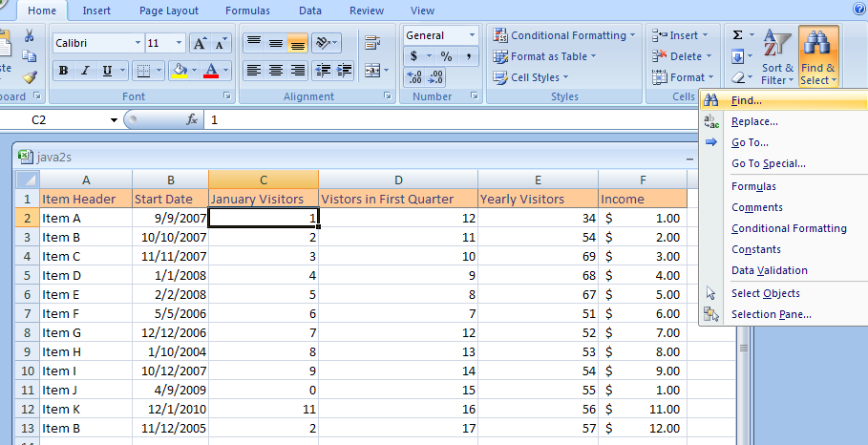Image resolution: width=868 pixels, height=445 pixels.
Task: Open the Font Color dropdown arrow
Action: pos(226,71)
